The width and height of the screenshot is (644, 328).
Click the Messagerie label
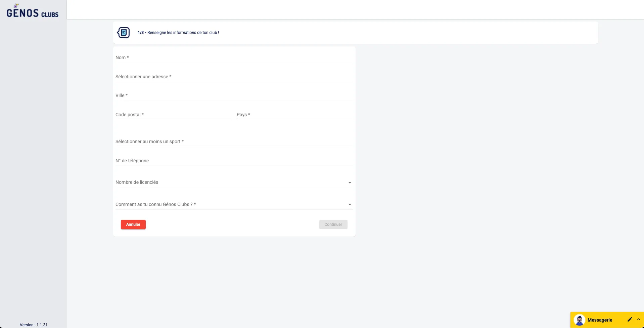(x=600, y=320)
